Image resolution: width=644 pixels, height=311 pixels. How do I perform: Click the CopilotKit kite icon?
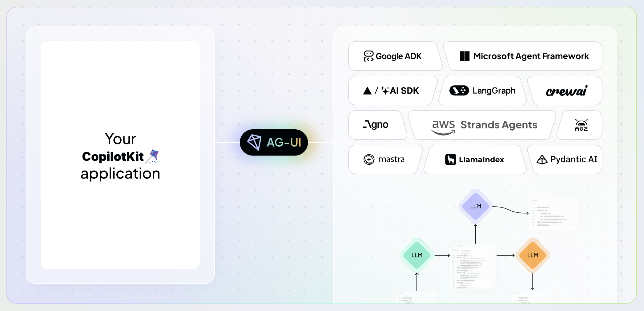tap(152, 156)
